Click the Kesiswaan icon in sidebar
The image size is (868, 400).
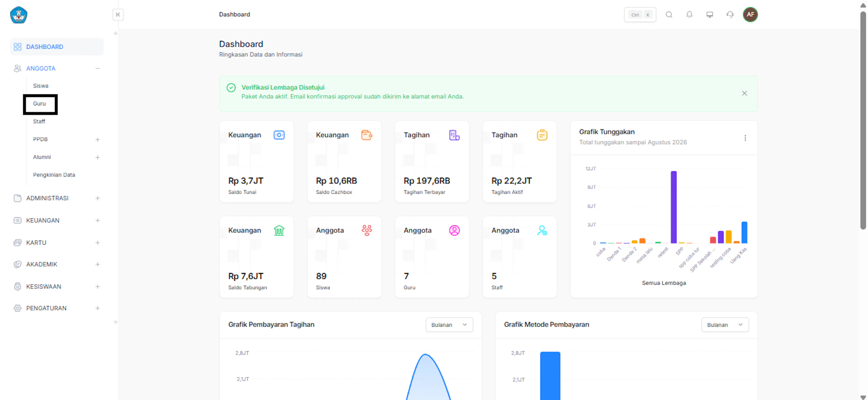(18, 286)
